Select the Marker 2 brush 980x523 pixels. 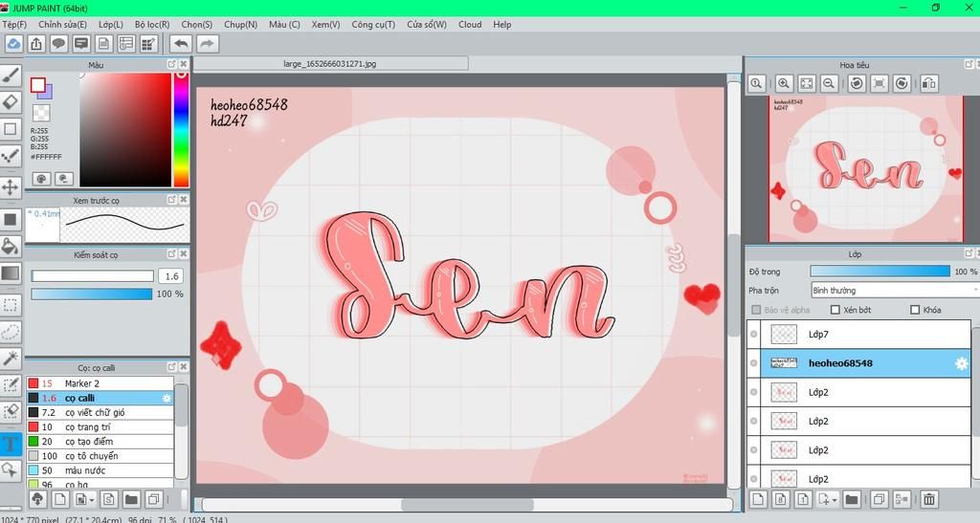pos(82,383)
